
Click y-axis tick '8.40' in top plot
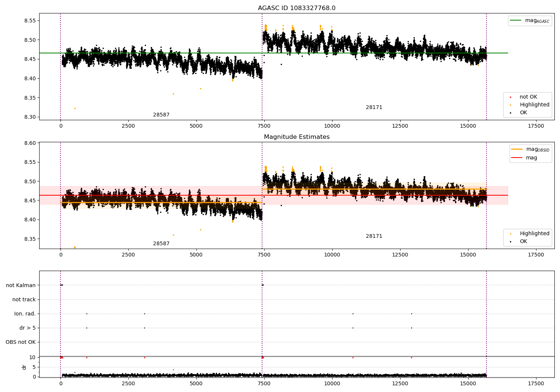point(30,79)
